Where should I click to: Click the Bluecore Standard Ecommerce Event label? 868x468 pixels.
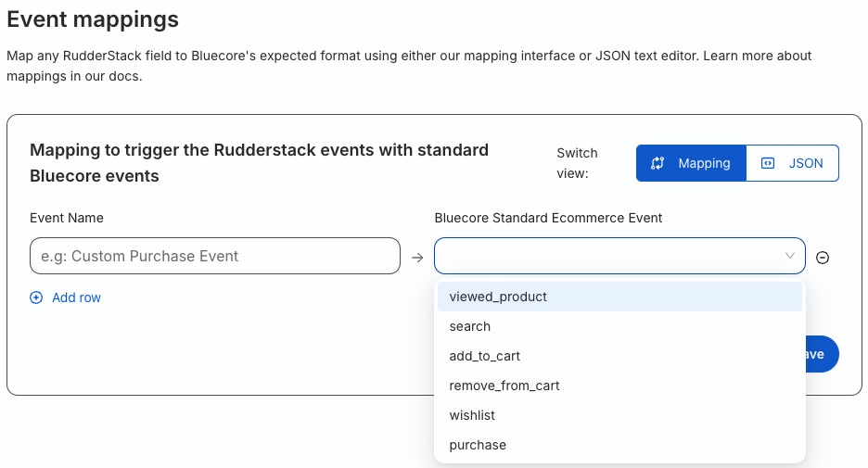tap(548, 218)
